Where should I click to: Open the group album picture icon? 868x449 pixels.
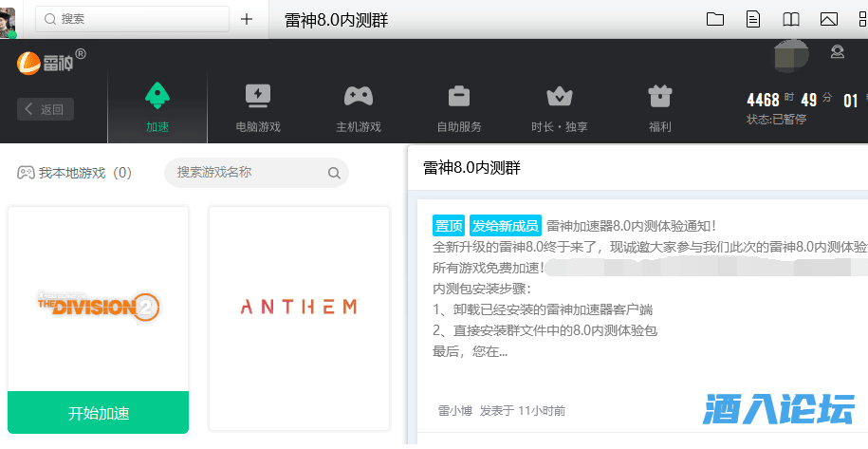click(x=829, y=20)
